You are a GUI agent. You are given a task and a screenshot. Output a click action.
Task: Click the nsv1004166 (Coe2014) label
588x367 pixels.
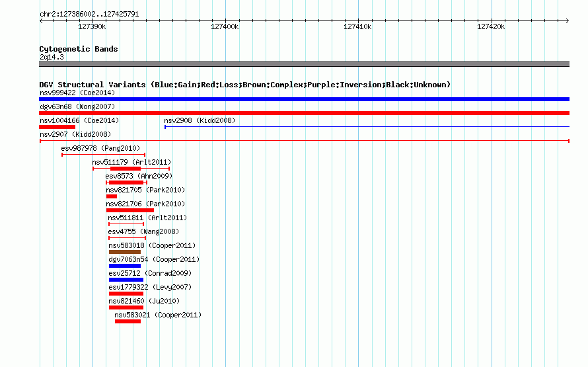79,120
